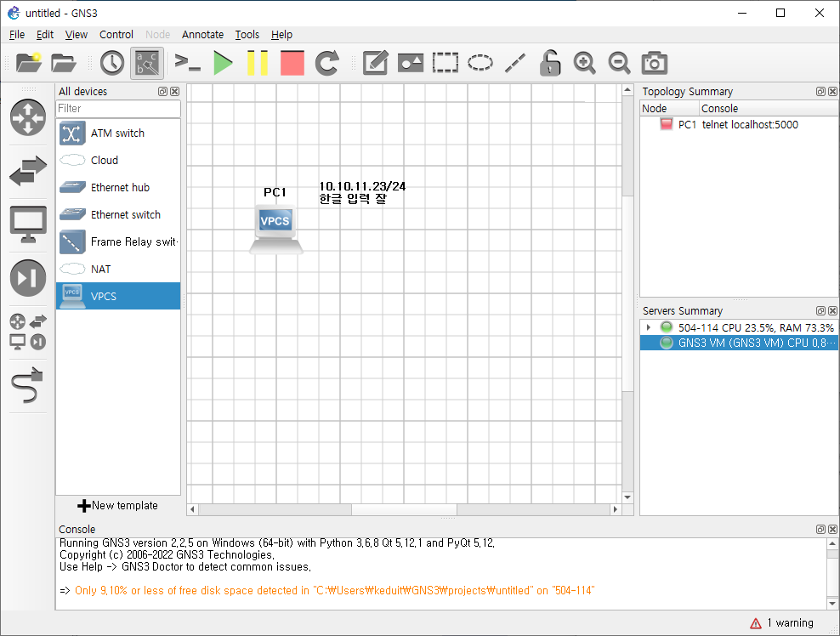This screenshot has height=636, width=840.
Task: Open the File menu
Action: [17, 35]
